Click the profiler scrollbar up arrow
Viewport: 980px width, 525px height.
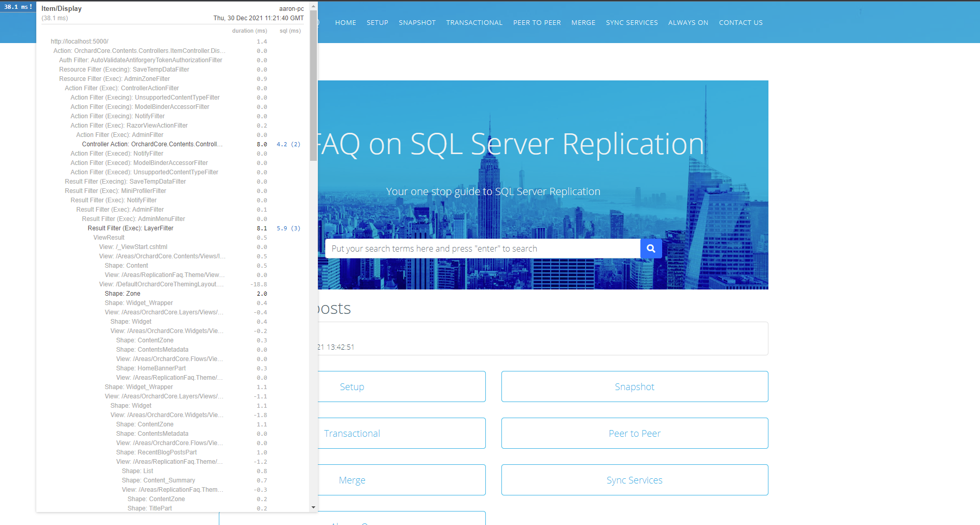313,6
